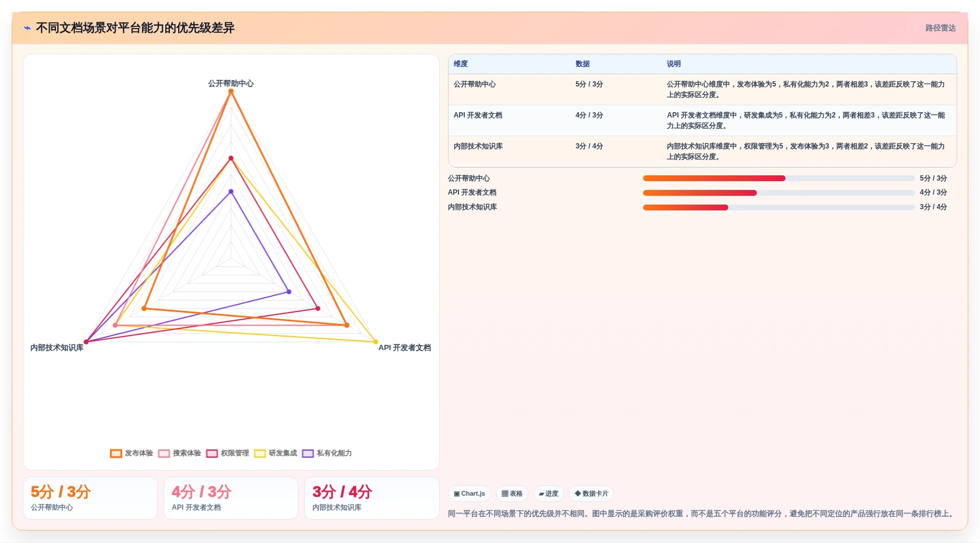Click the 数据 column header

582,64
